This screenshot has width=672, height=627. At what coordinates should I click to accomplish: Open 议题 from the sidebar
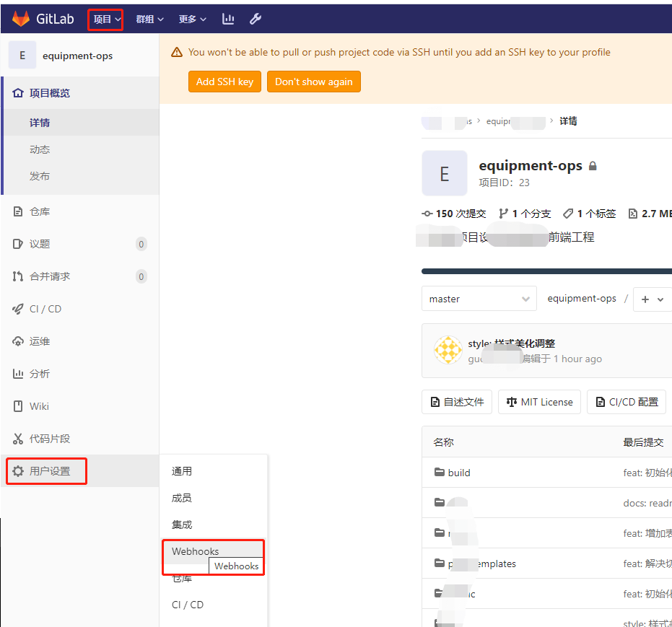[17, 243]
